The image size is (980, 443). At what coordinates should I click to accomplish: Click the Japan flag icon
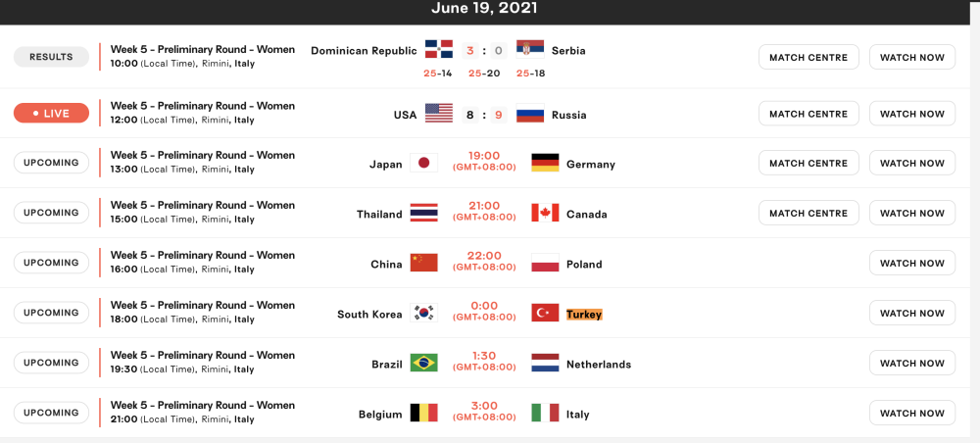(423, 163)
